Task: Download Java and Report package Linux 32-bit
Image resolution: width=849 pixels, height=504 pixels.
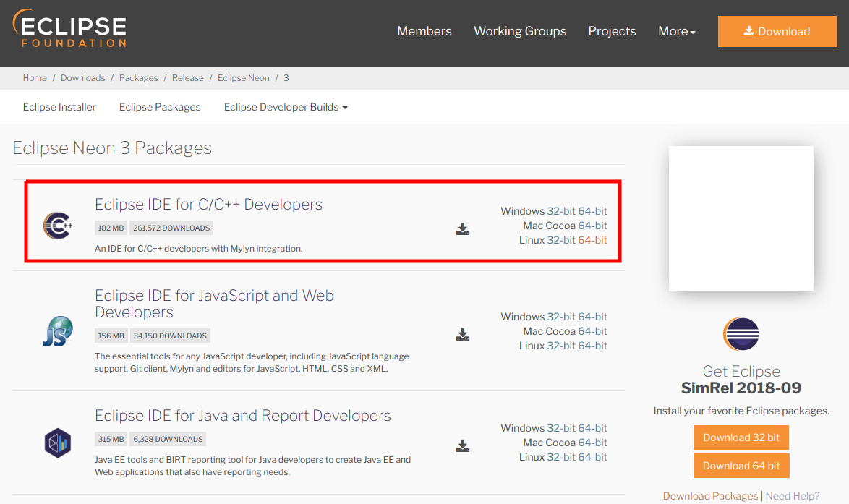Action: coord(561,457)
